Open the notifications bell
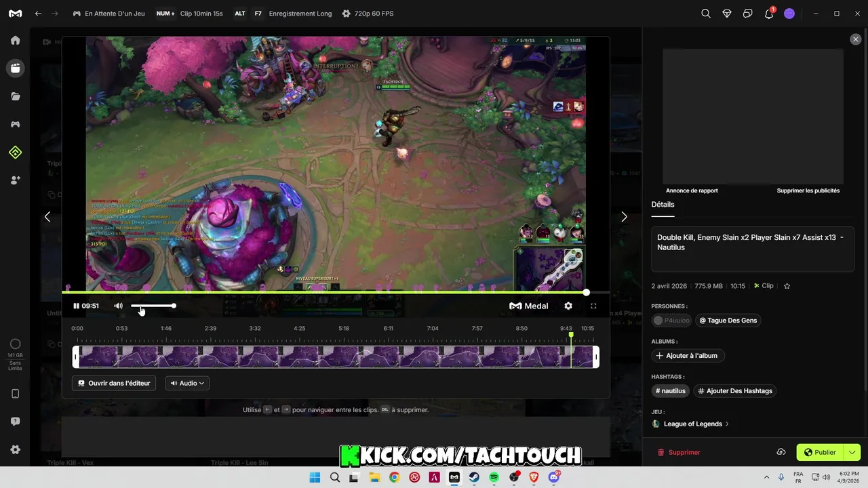Viewport: 868px width, 488px height. pos(769,14)
